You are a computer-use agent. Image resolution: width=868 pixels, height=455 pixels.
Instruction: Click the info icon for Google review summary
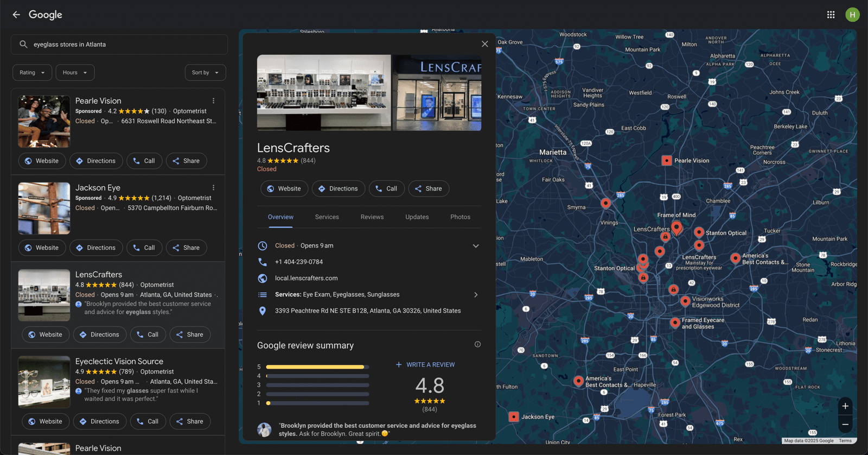point(477,344)
